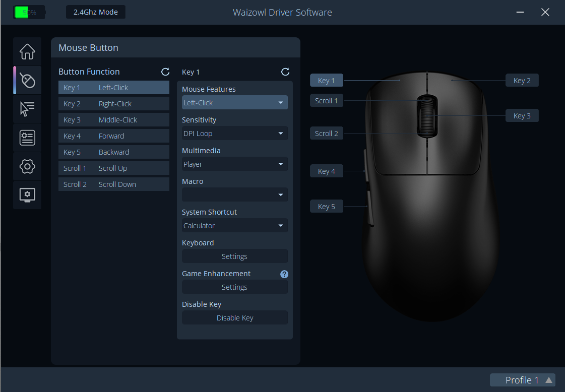
Task: Click the Disable Key button
Action: coord(234,318)
